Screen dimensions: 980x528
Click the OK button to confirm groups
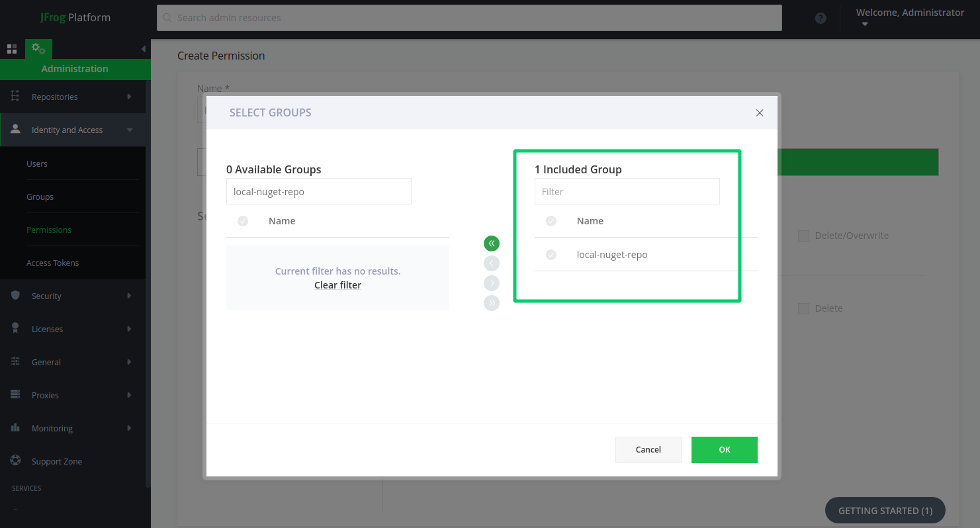pos(724,449)
